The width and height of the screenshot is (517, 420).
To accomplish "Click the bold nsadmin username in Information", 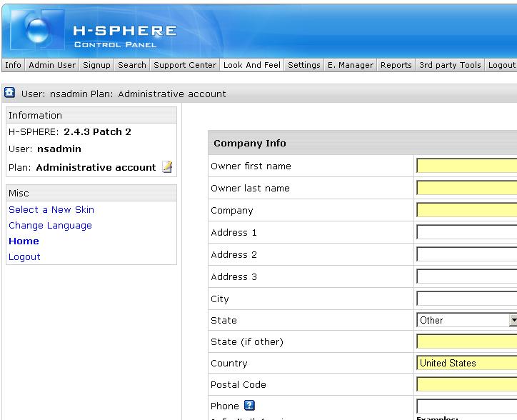I will [59, 149].
